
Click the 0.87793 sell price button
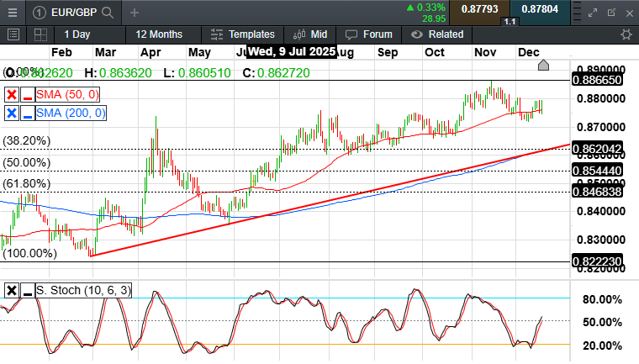479,9
